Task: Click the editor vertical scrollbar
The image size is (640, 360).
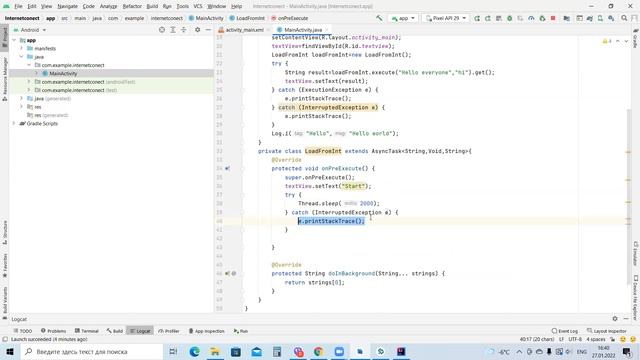Action: click(x=629, y=196)
